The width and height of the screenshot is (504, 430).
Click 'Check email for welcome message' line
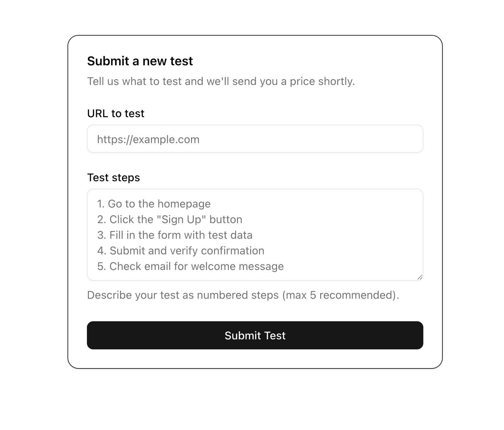click(190, 266)
